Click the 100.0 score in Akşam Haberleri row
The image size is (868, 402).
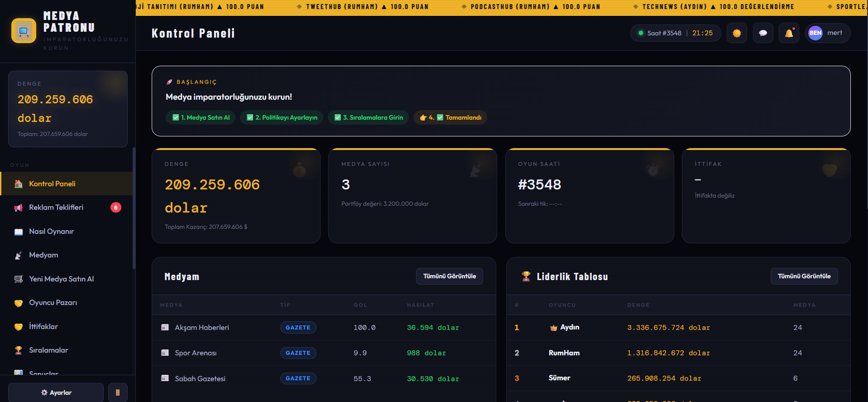coord(364,328)
